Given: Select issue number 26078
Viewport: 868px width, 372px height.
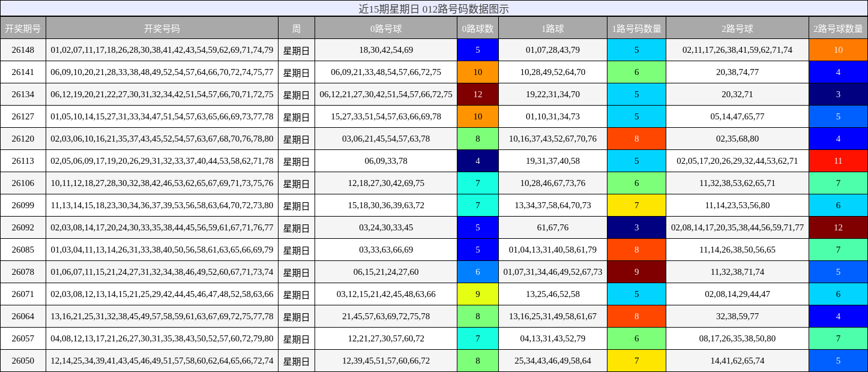Looking at the screenshot, I should click(x=23, y=272).
